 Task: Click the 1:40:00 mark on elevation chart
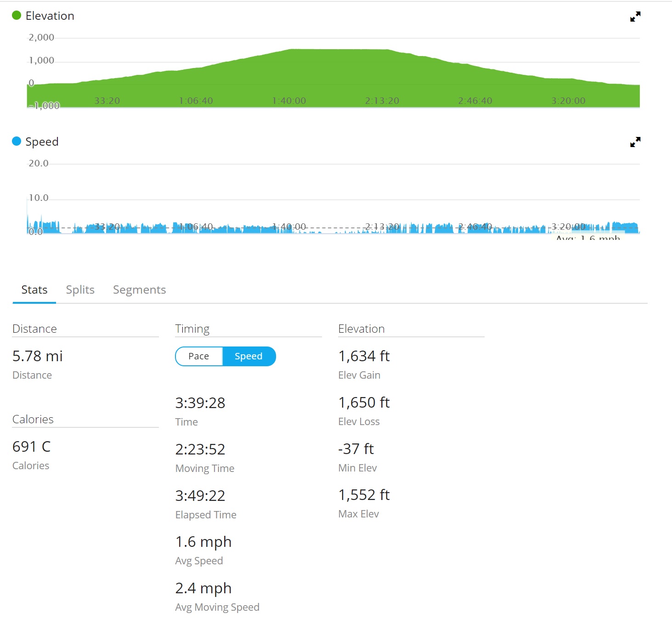289,101
